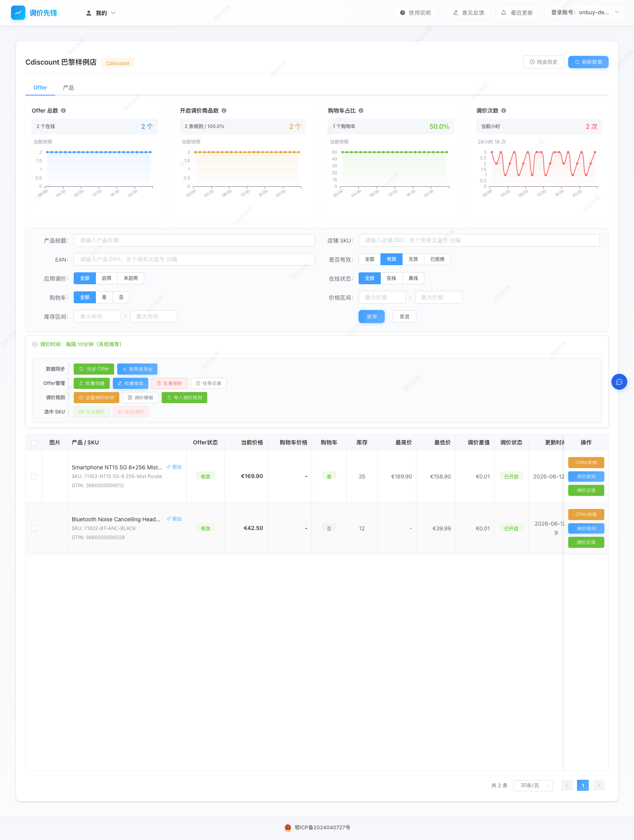Viewport: 634px width, 840px height.
Task: Check the Bluetooth Headphones row checkbox
Action: point(34,528)
